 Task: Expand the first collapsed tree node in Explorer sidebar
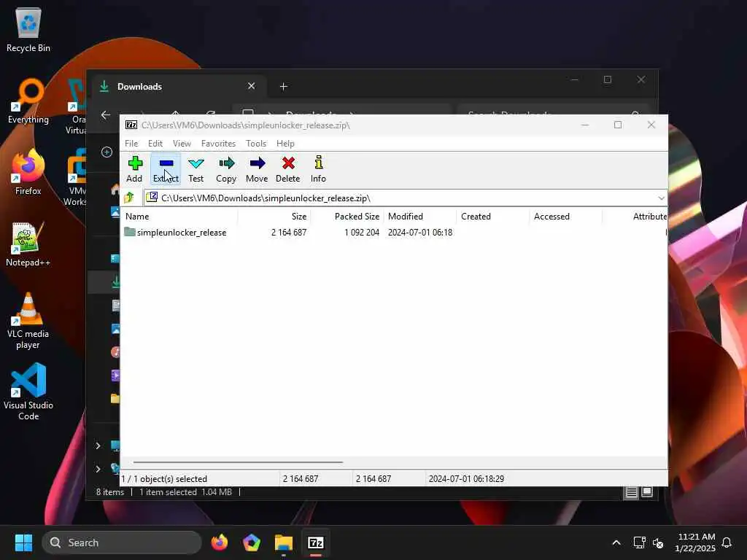98,446
